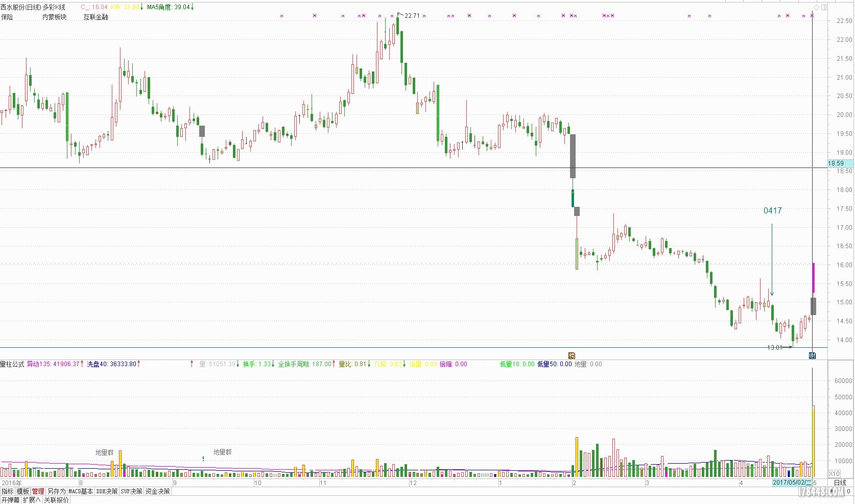The width and height of the screenshot is (855, 504).
Task: Click the K中: 21.80 indicator value
Action: tap(125, 7)
